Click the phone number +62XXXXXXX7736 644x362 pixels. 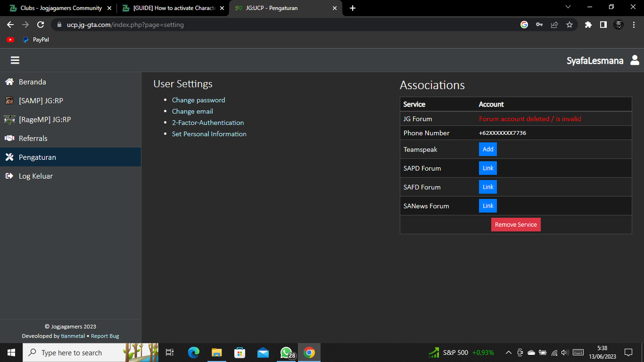coord(503,133)
